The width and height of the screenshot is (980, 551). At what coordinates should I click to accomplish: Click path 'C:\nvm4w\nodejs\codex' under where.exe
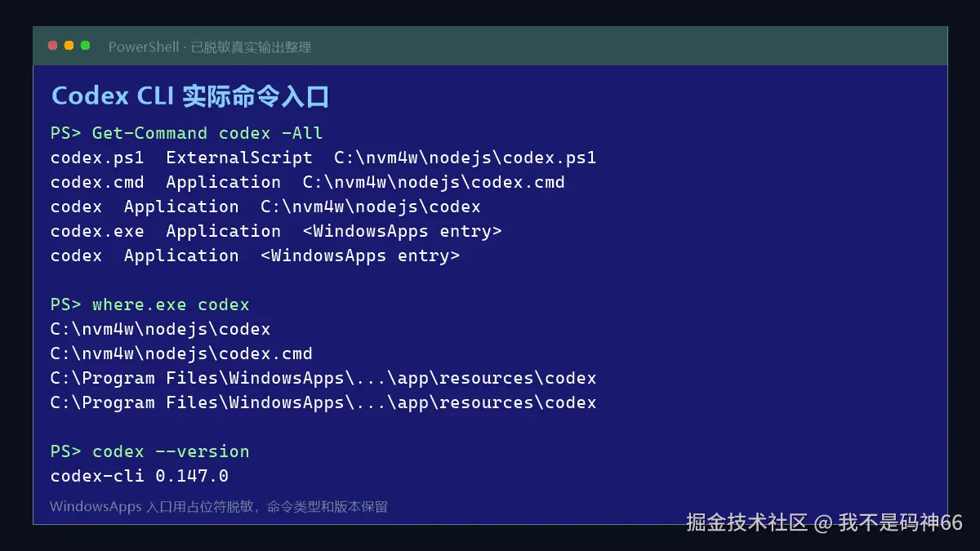coord(160,329)
